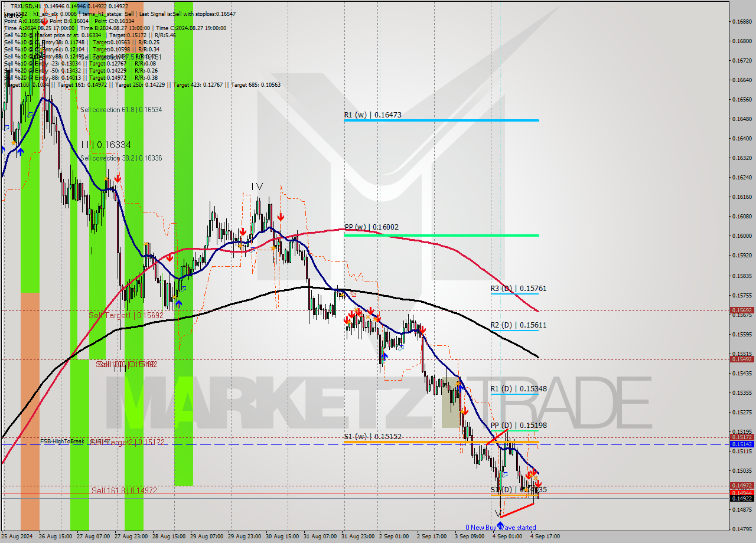Click the '0 New Buy Wave started' text
The height and width of the screenshot is (543, 756).
coord(500,528)
